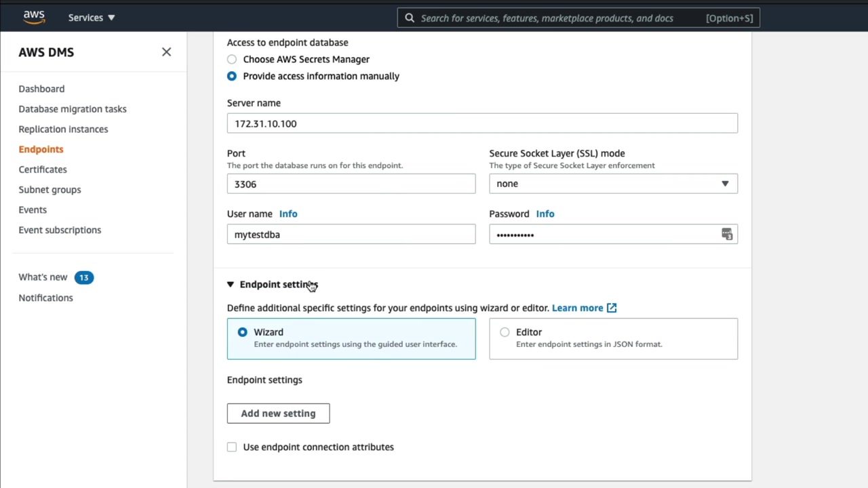
Task: Open the Services dropdown menu
Action: [92, 18]
